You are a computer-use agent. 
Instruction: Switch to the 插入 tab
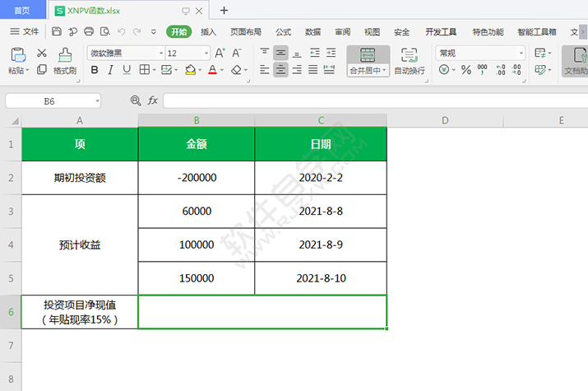[x=208, y=32]
